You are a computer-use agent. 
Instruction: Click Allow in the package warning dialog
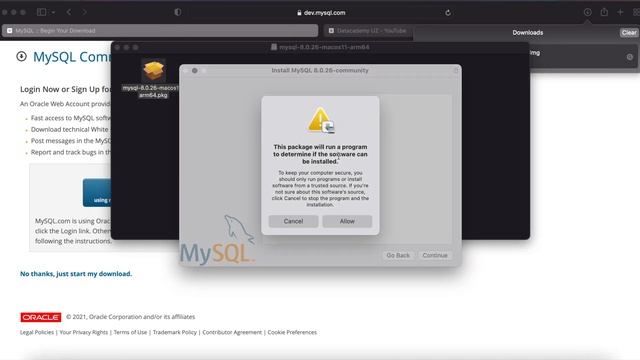[x=347, y=221]
